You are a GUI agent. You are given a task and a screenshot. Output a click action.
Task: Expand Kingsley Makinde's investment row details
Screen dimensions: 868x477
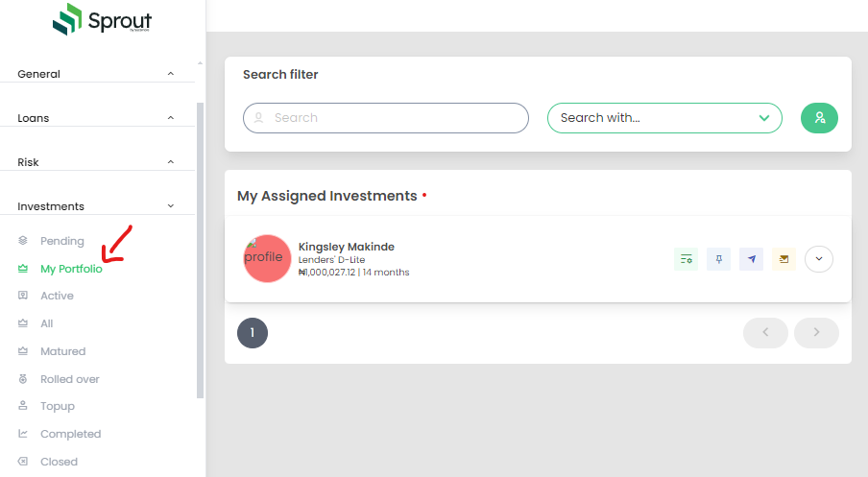pos(819,259)
